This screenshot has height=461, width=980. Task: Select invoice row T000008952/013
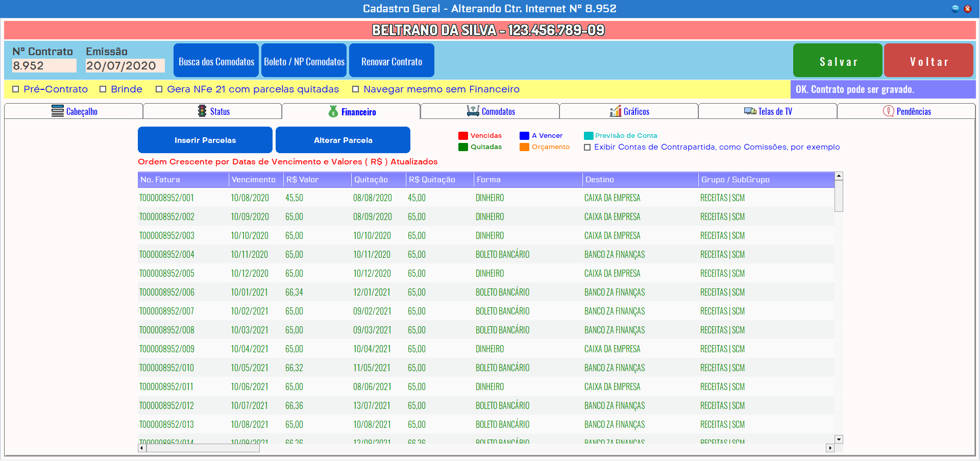pos(486,424)
